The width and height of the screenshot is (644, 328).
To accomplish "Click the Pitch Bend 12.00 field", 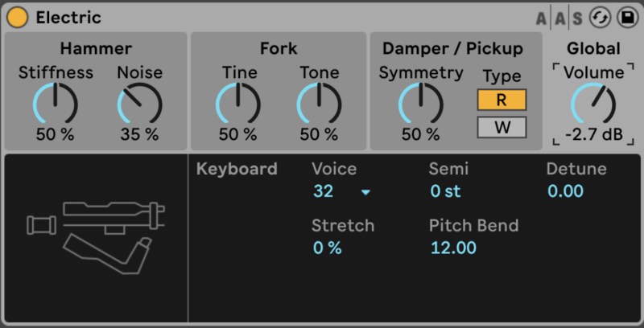I will pyautogui.click(x=454, y=248).
